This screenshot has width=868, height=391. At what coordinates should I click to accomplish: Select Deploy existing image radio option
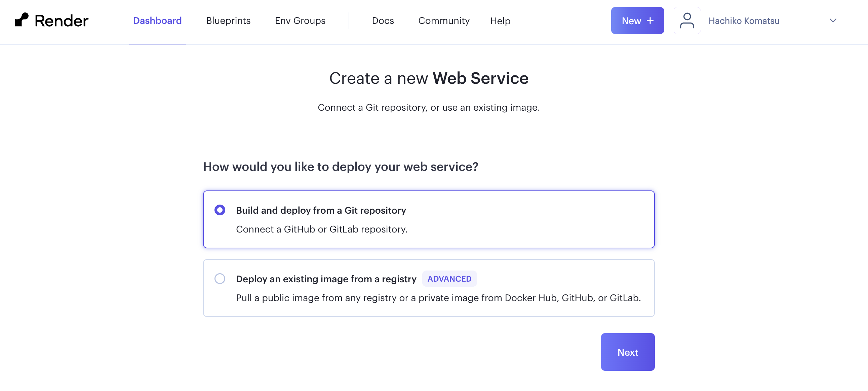tap(220, 279)
